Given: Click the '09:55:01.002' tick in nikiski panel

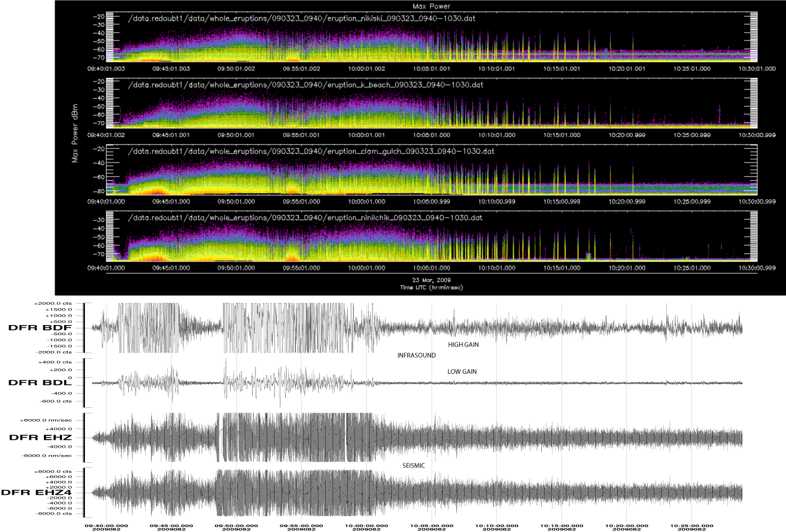Looking at the screenshot, I should (x=301, y=69).
